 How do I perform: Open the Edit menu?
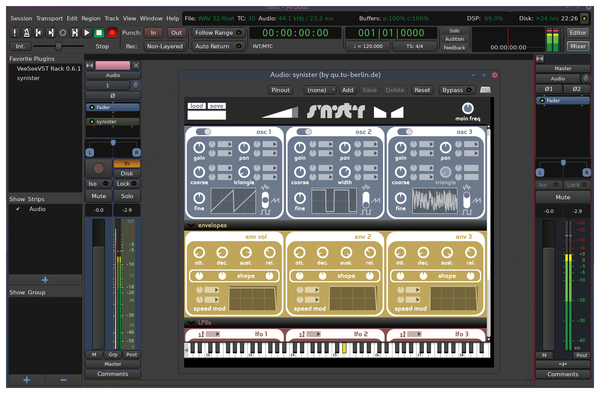[x=72, y=18]
